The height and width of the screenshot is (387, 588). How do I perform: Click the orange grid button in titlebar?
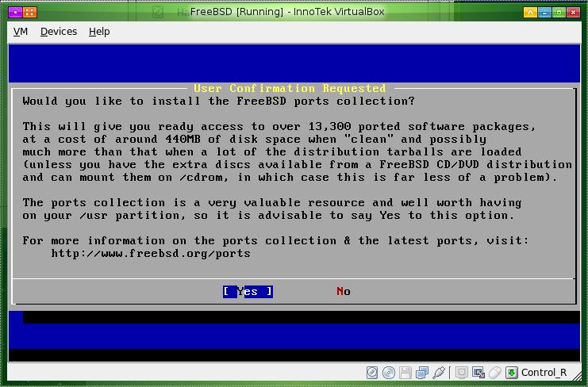(x=30, y=13)
